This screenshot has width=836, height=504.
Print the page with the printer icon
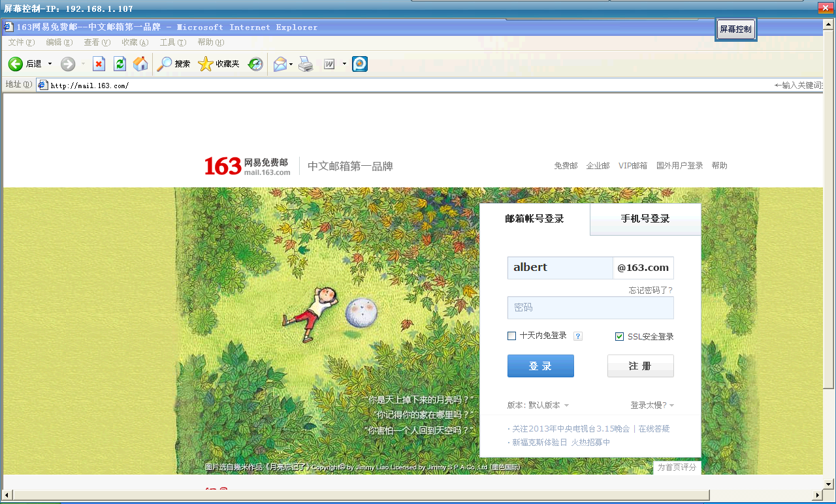306,64
